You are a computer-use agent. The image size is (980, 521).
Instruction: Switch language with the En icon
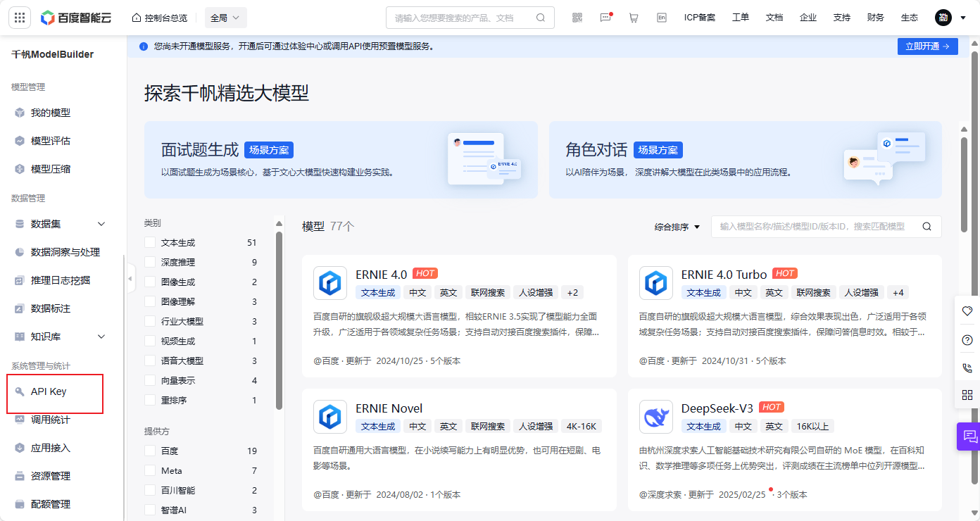coord(662,18)
